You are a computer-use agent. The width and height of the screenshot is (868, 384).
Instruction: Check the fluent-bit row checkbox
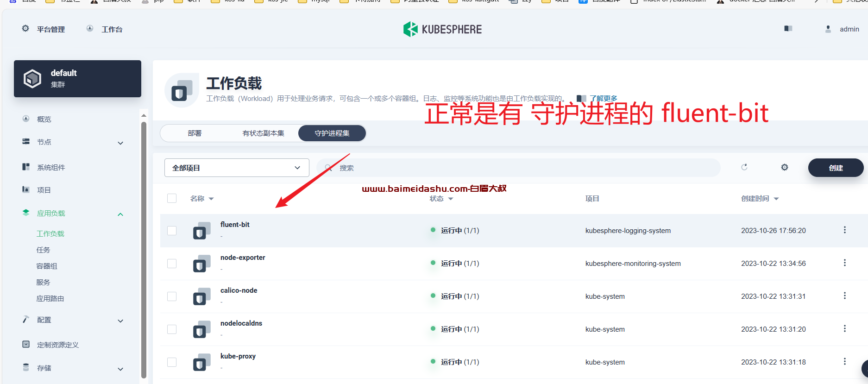click(x=172, y=231)
